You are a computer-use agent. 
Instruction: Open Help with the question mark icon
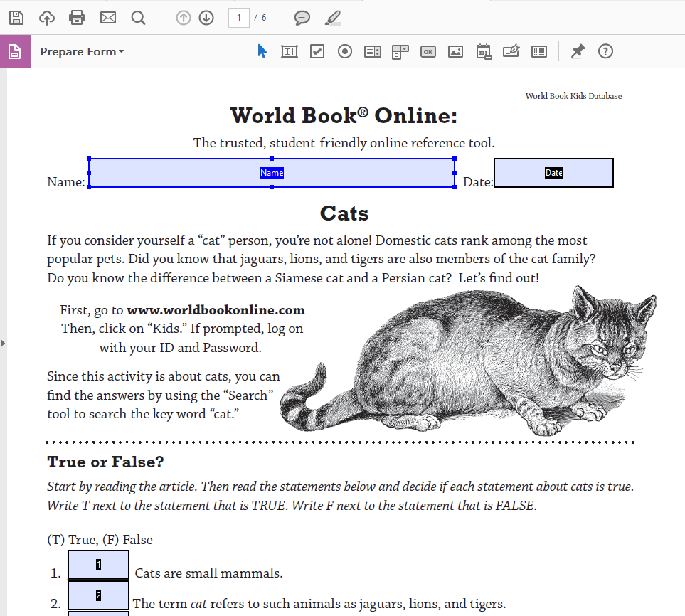coord(605,51)
